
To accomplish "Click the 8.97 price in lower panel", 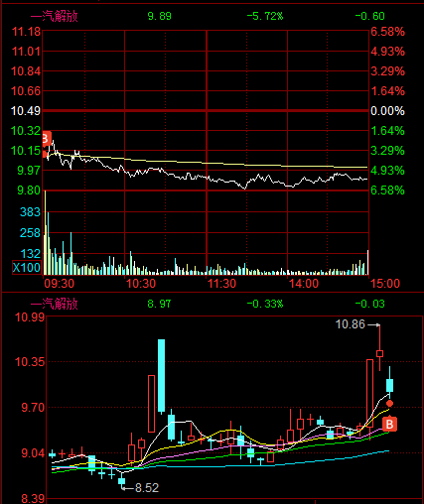I will (159, 304).
